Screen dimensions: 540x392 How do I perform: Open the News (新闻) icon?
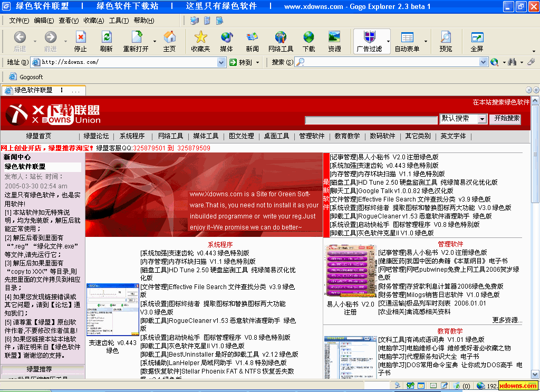[252, 37]
